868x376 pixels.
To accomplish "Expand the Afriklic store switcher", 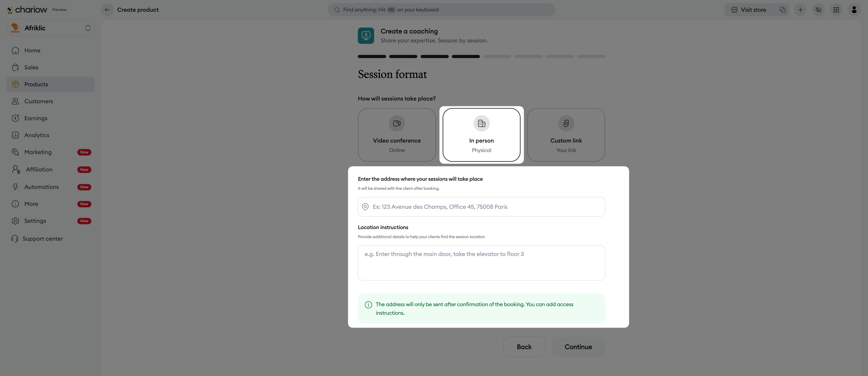I will point(88,28).
